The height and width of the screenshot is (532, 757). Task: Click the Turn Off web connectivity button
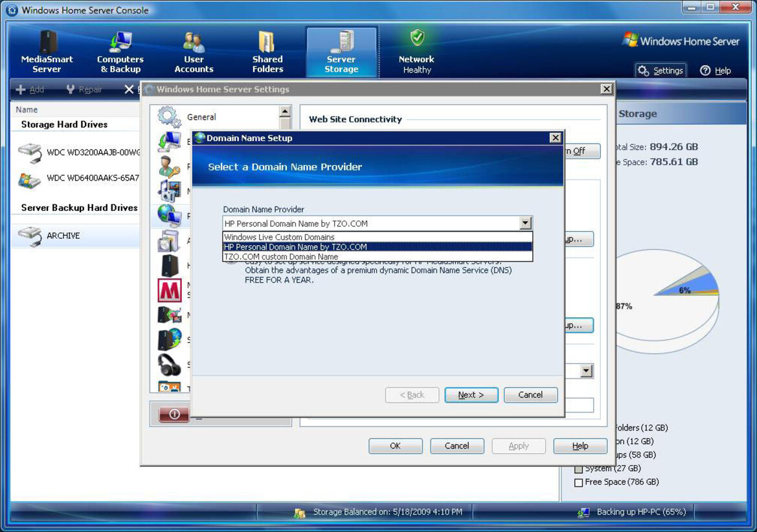click(x=582, y=151)
